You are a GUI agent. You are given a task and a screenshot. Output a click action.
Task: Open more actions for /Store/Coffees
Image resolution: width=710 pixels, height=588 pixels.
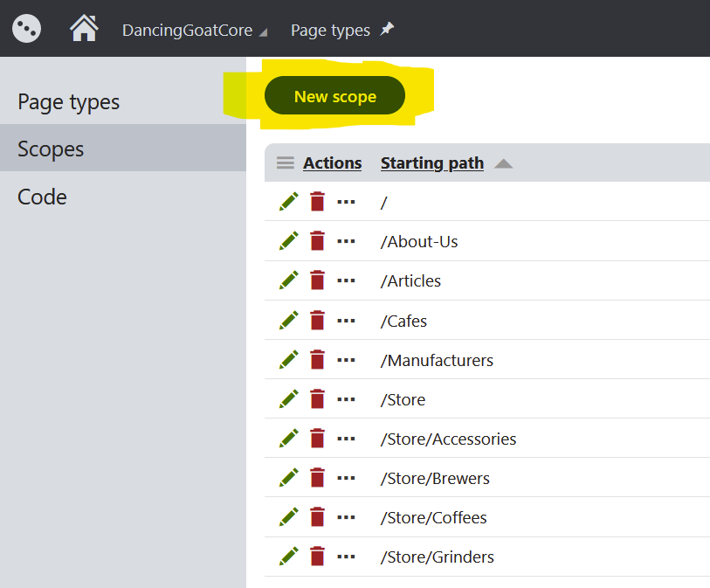[346, 518]
